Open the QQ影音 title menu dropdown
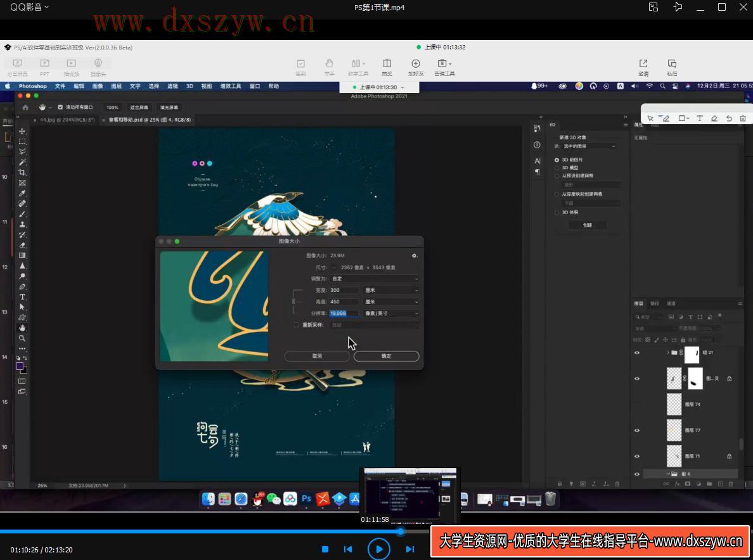This screenshot has height=560, width=753. coord(29,7)
